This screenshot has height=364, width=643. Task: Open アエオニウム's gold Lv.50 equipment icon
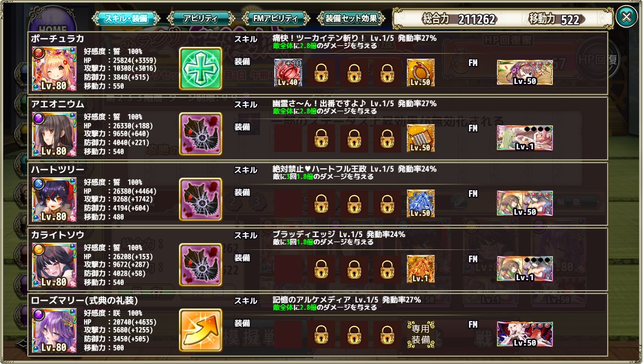[x=420, y=138]
